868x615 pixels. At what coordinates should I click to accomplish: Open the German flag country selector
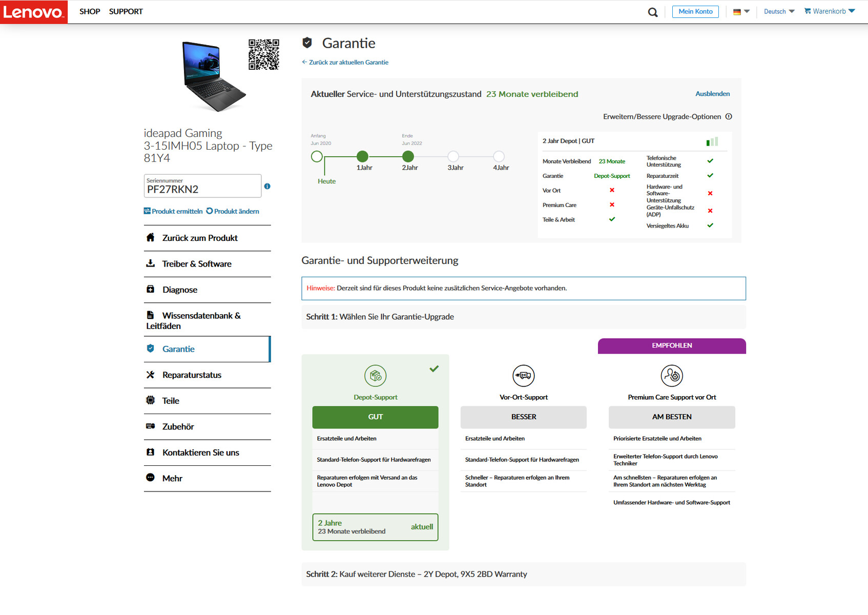[x=741, y=11]
